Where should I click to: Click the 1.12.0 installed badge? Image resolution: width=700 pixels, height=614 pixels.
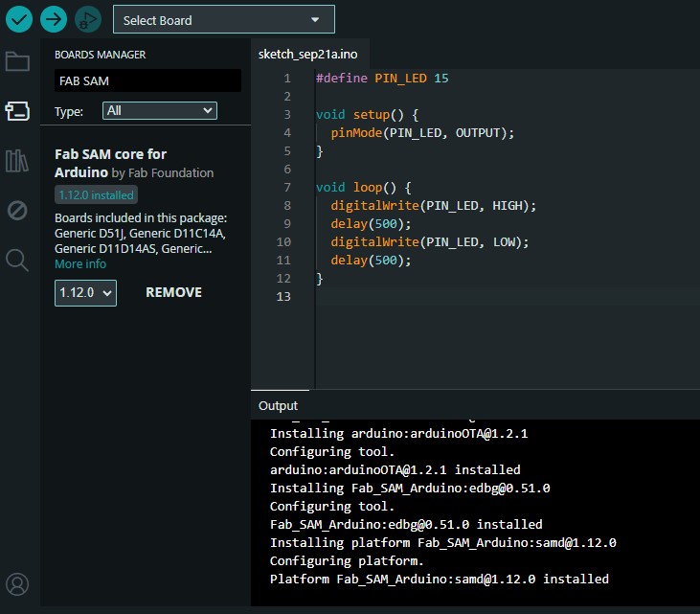pos(96,195)
